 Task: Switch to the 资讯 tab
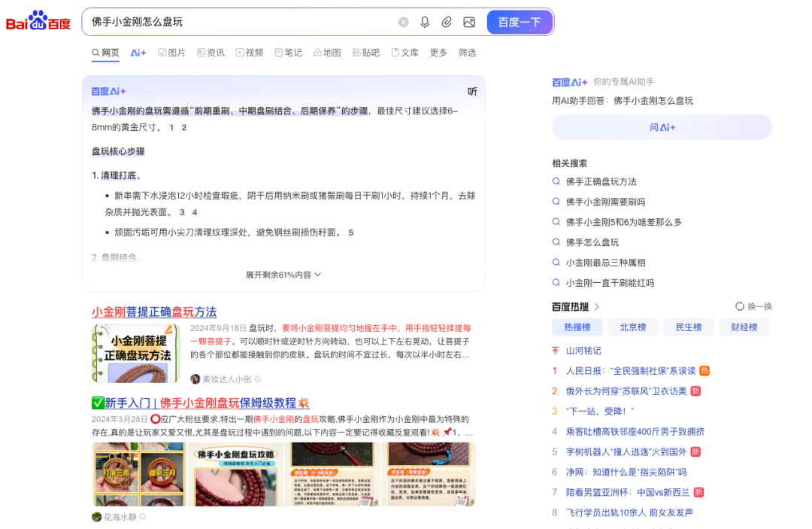[211, 53]
